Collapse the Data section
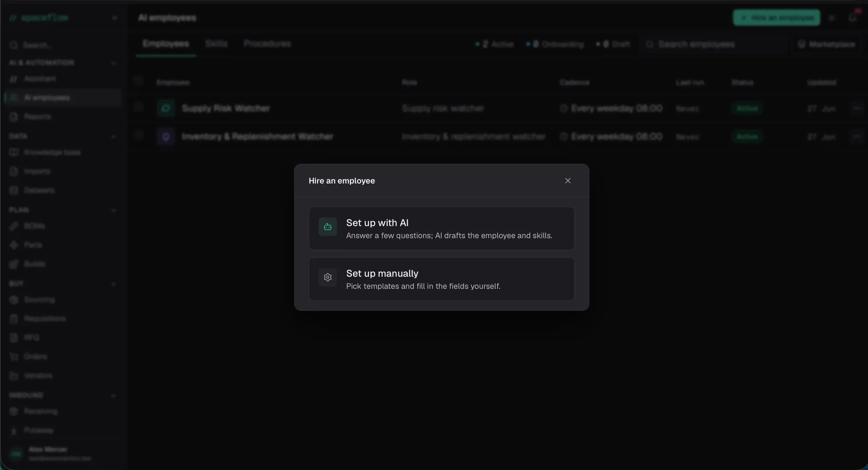 point(114,137)
